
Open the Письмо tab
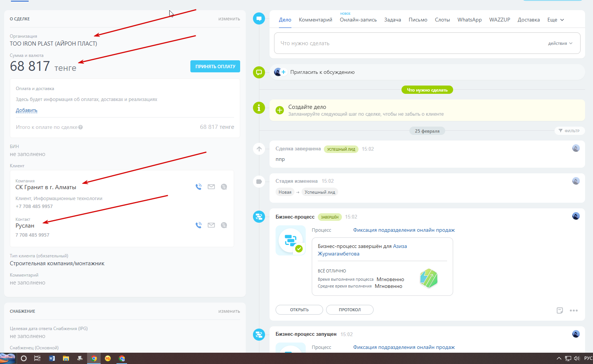pyautogui.click(x=418, y=20)
